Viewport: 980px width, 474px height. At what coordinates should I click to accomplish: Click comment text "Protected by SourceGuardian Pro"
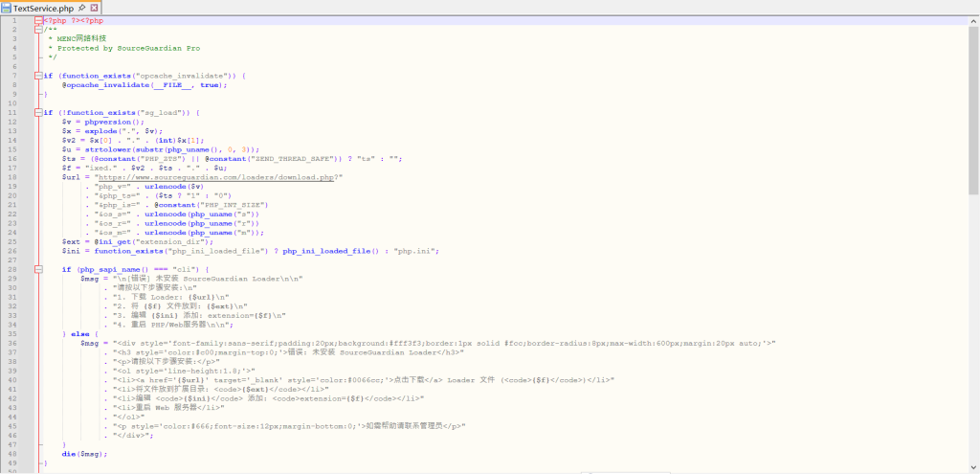[x=129, y=48]
